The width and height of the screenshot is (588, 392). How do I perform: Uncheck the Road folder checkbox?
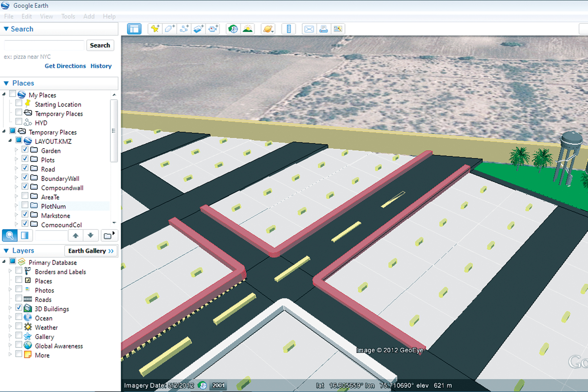coord(25,168)
